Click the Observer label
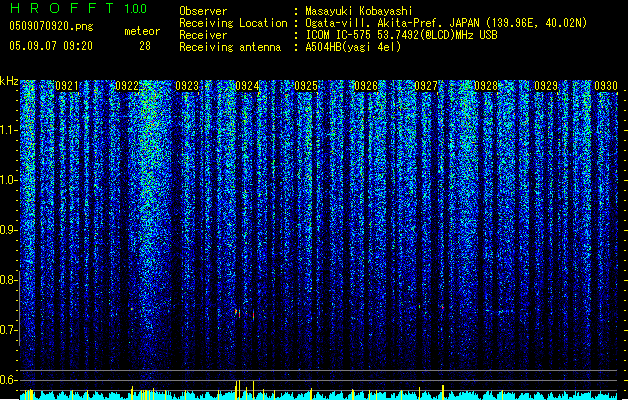Image resolution: width=629 pixels, height=400 pixels. [x=203, y=11]
